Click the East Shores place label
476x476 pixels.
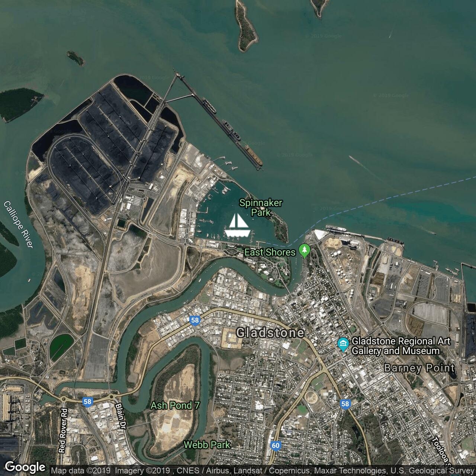click(x=270, y=252)
